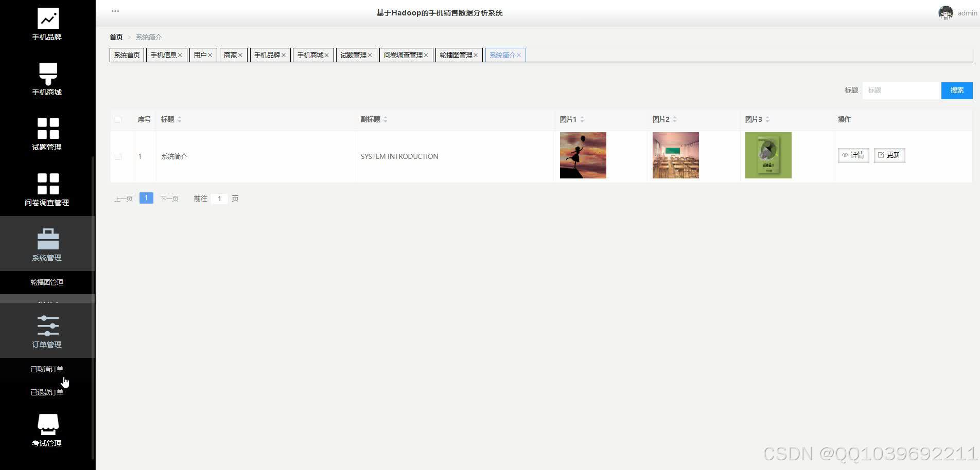
Task: Open the 试题管理 grid icon in sidebar
Action: point(48,128)
